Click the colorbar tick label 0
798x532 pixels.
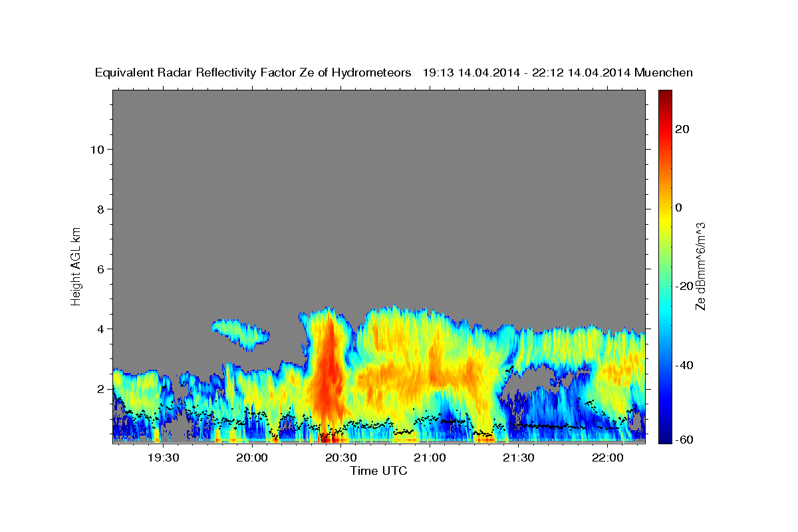pyautogui.click(x=678, y=207)
